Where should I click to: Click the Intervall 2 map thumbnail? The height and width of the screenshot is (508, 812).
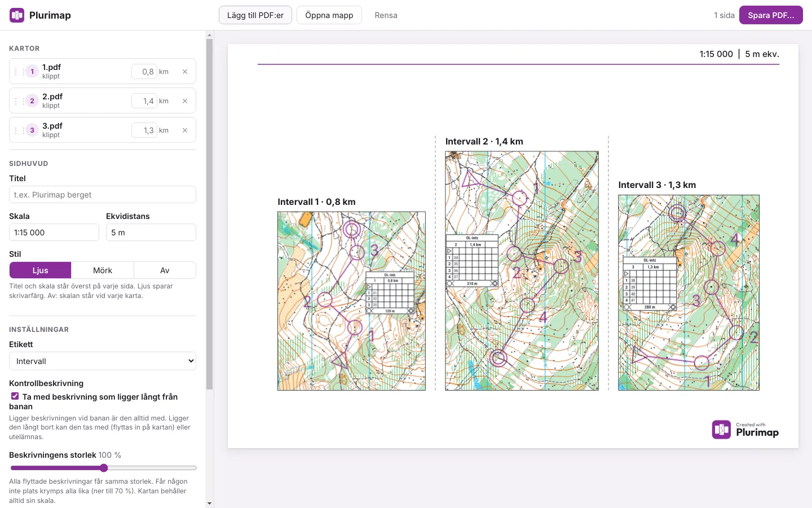pyautogui.click(x=522, y=271)
